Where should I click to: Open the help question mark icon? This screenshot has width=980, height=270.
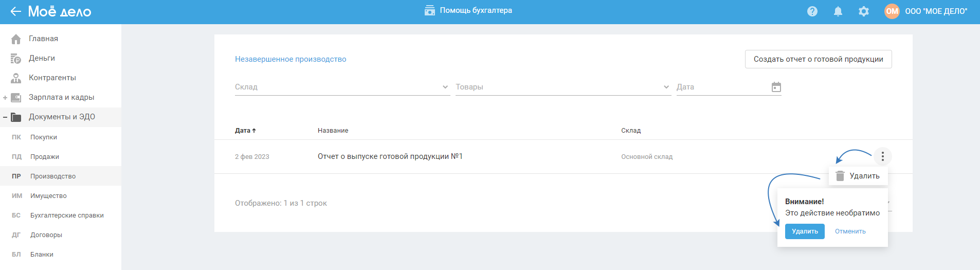pos(812,11)
